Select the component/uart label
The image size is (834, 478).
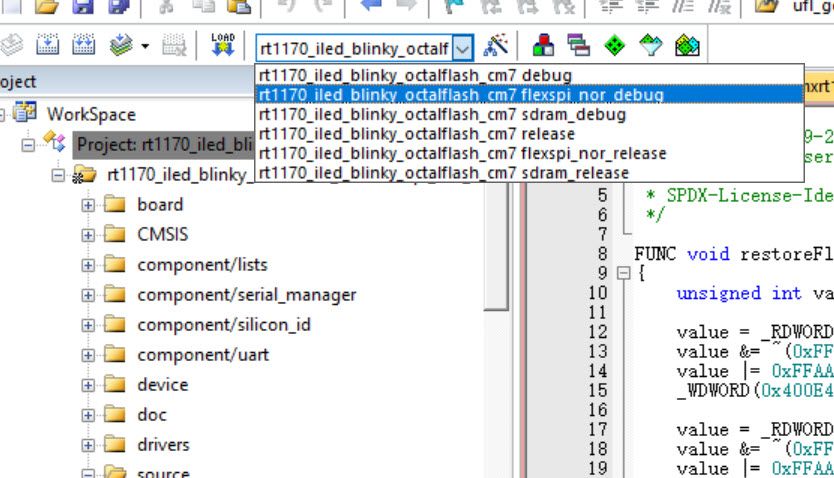tap(203, 355)
